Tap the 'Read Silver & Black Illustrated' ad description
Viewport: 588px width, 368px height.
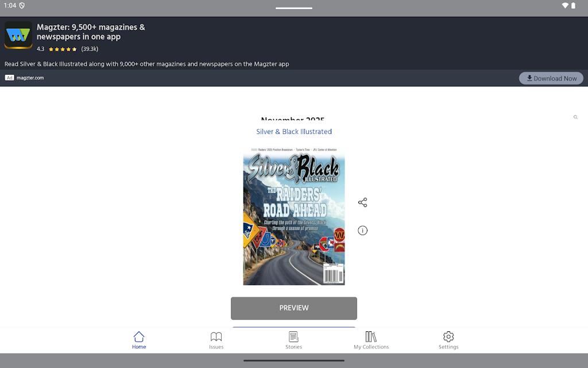coord(146,64)
